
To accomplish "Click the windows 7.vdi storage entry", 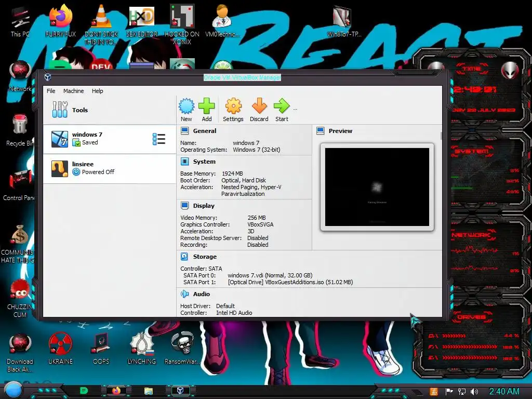I will pos(270,275).
